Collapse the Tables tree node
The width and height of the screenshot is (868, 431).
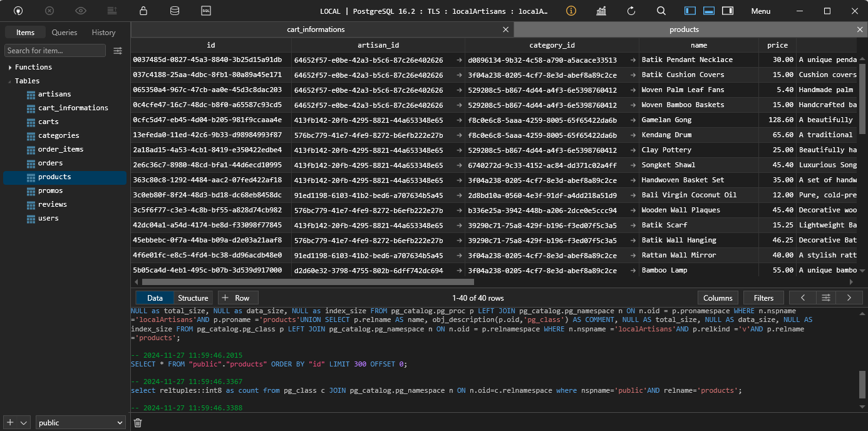point(10,81)
